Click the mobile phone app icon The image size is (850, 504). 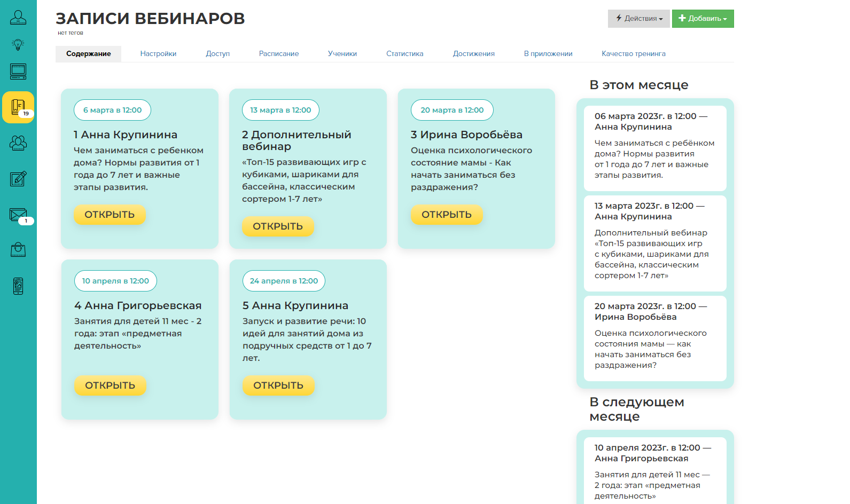click(18, 286)
